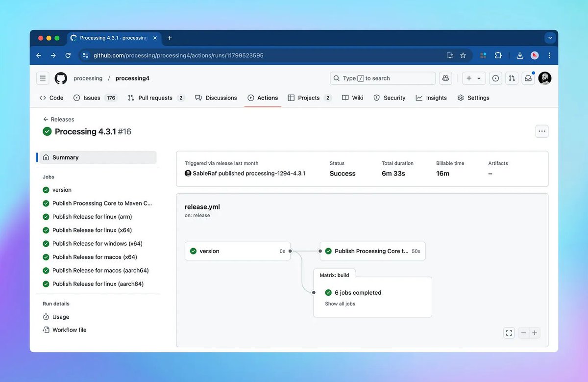The width and height of the screenshot is (588, 382).
Task: Click the SableRaf avatar
Action: pyautogui.click(x=188, y=174)
